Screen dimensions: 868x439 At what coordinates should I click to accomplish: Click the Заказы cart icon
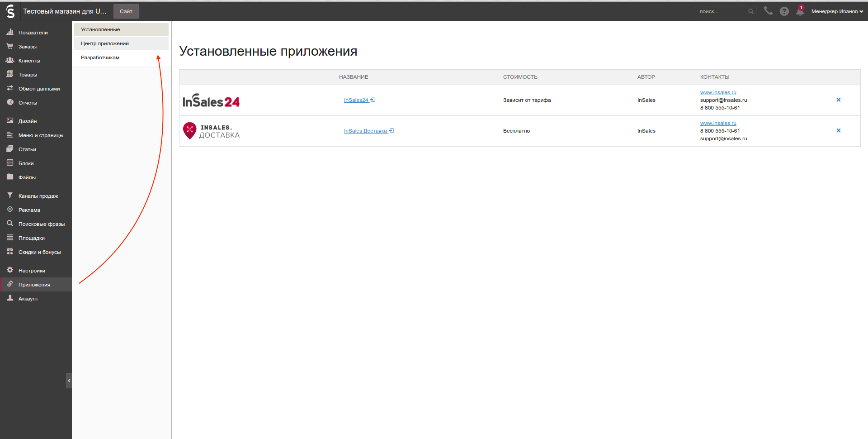(x=10, y=46)
